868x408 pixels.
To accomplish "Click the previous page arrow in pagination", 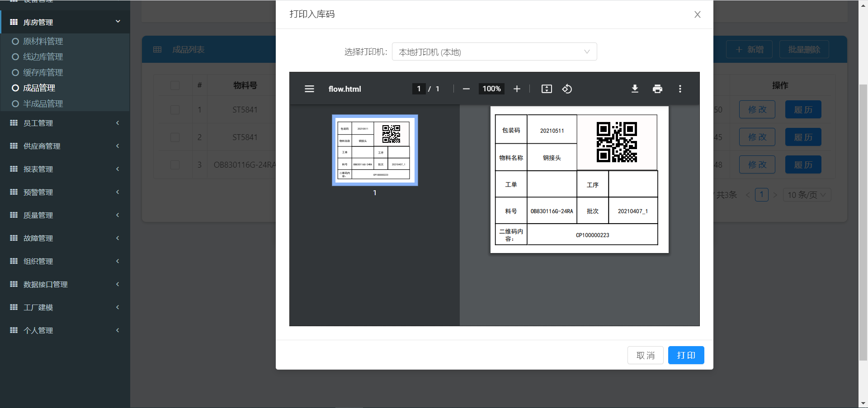I will (x=748, y=195).
